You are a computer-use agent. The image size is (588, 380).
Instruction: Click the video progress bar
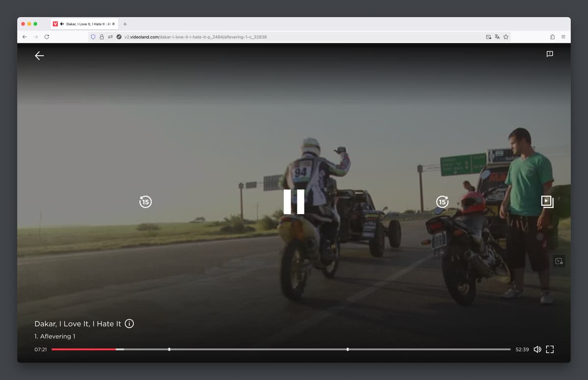(x=281, y=349)
